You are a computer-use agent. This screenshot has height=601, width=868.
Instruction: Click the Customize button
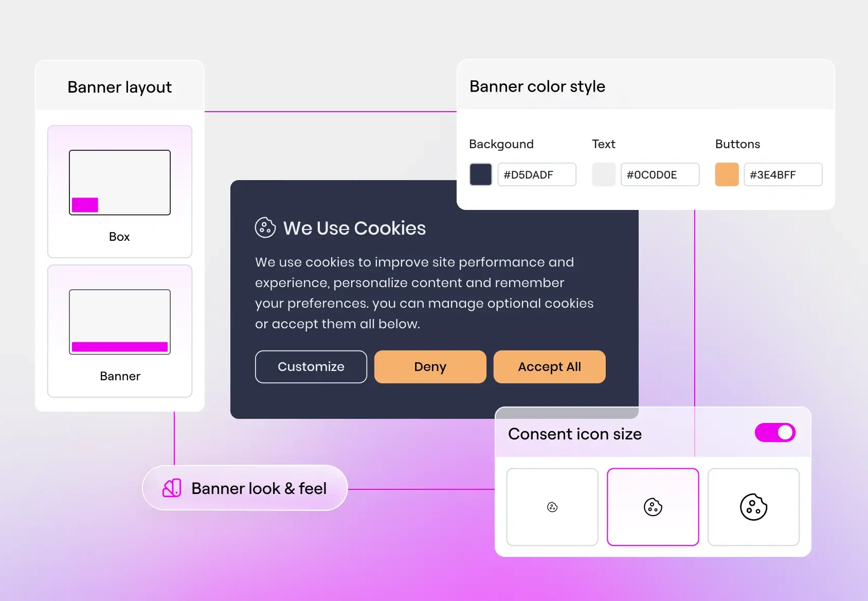pos(311,367)
